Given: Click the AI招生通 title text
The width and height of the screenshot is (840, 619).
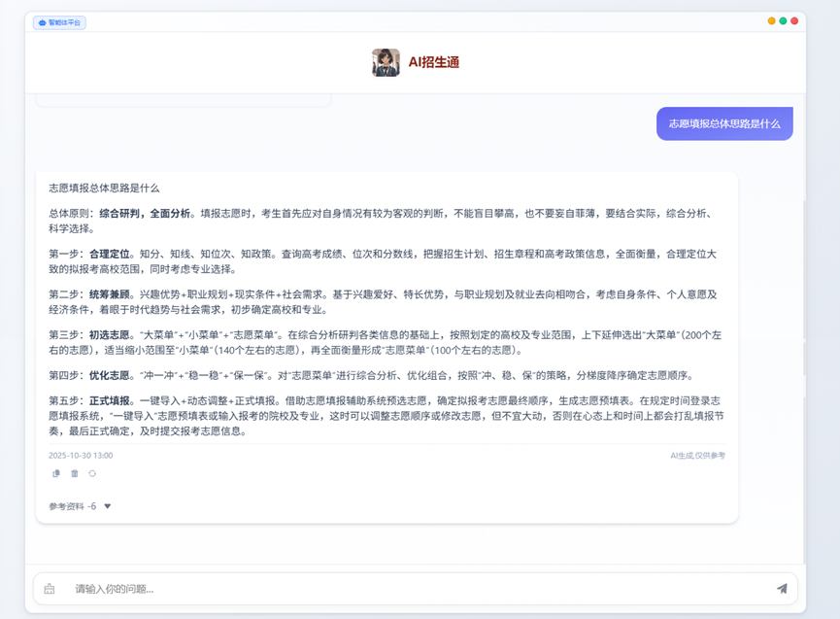Looking at the screenshot, I should [433, 62].
